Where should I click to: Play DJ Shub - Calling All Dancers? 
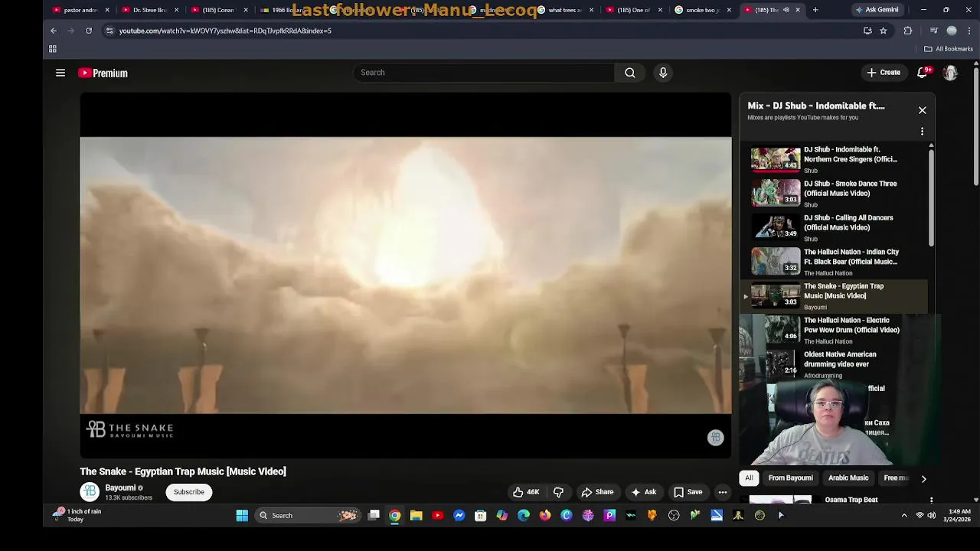[x=835, y=227]
